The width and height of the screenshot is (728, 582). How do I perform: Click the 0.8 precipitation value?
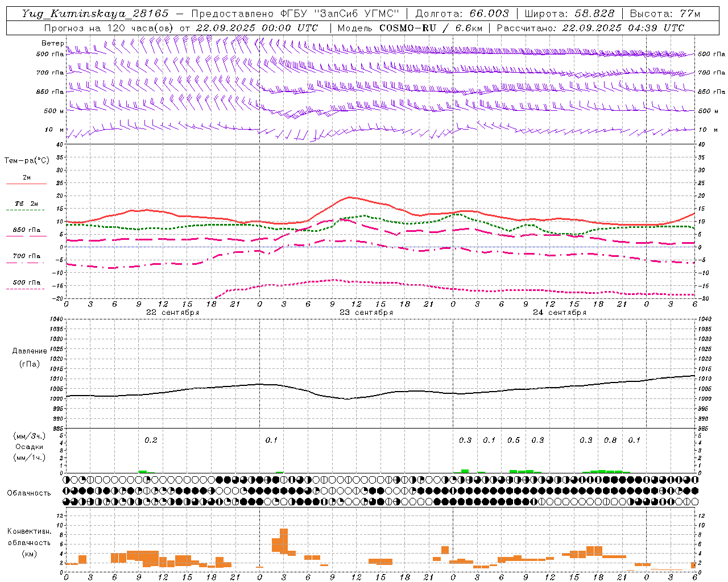click(x=610, y=440)
